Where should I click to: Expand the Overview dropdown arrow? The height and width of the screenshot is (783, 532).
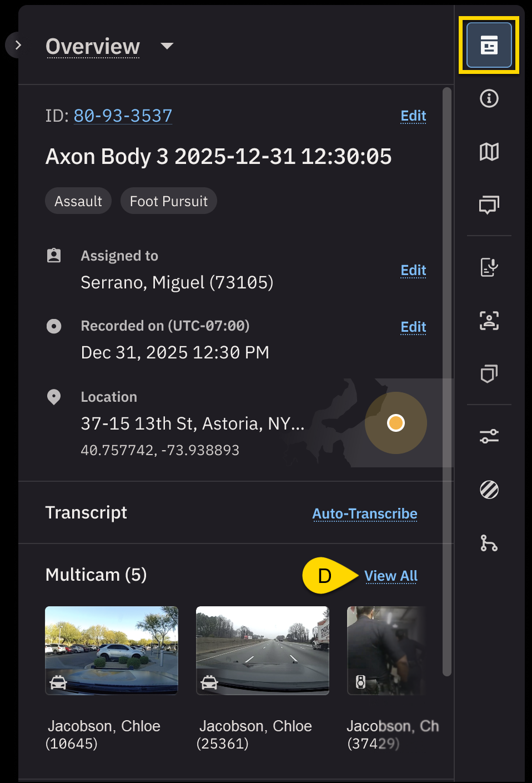(x=167, y=46)
